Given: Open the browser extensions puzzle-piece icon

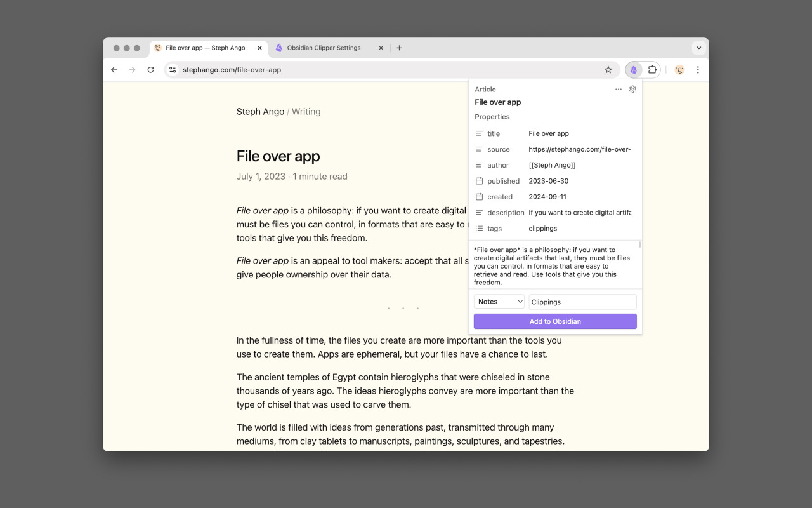Looking at the screenshot, I should pos(653,70).
